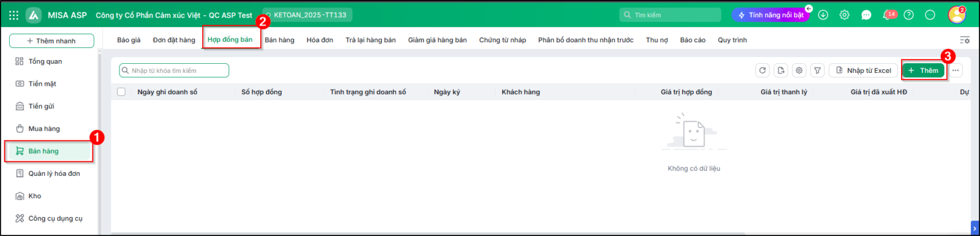Open Kho in the sidebar

click(x=34, y=196)
